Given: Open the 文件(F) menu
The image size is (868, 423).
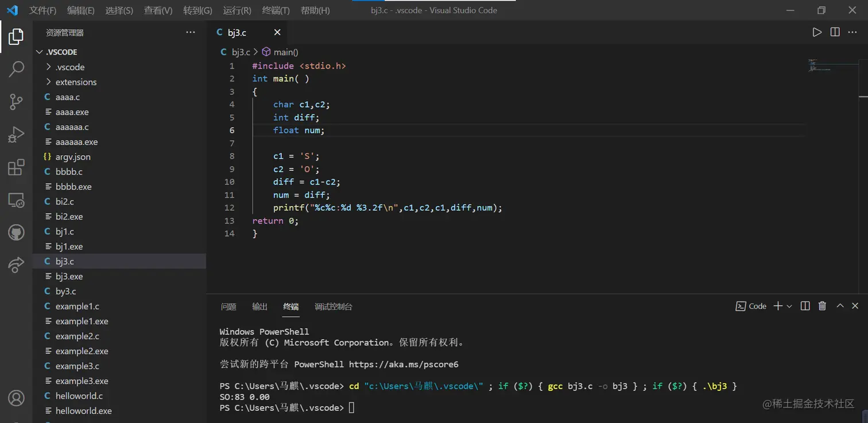Looking at the screenshot, I should click(43, 10).
